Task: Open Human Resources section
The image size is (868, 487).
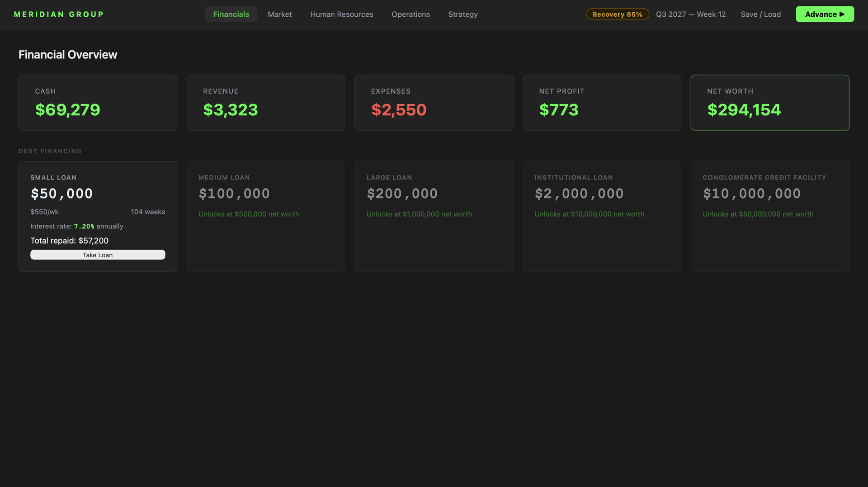Action: (341, 14)
